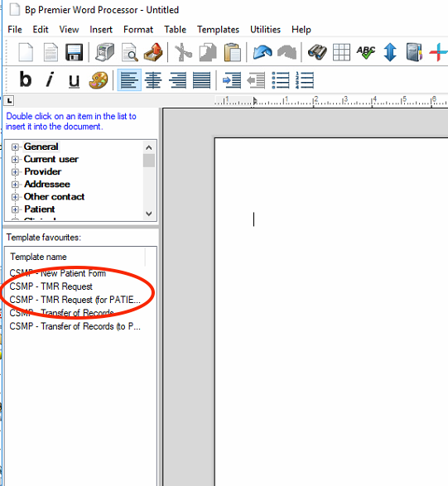
Task: Open the Help menu
Action: [x=301, y=30]
